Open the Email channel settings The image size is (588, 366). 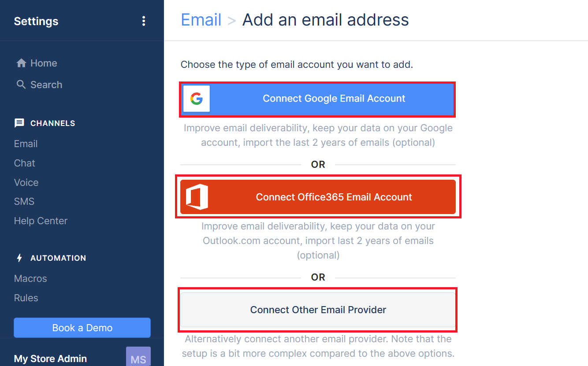click(26, 144)
